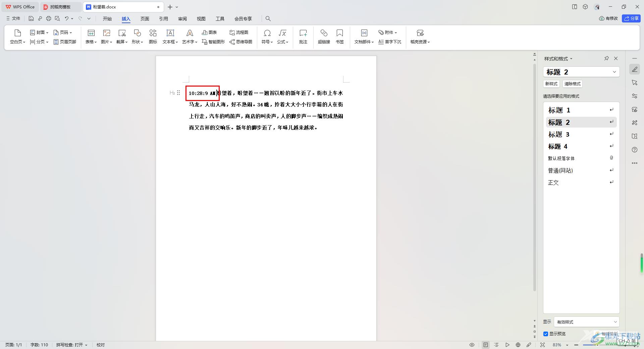The image size is (644, 349).
Task: Insert a formula (公式)
Action: point(282,37)
